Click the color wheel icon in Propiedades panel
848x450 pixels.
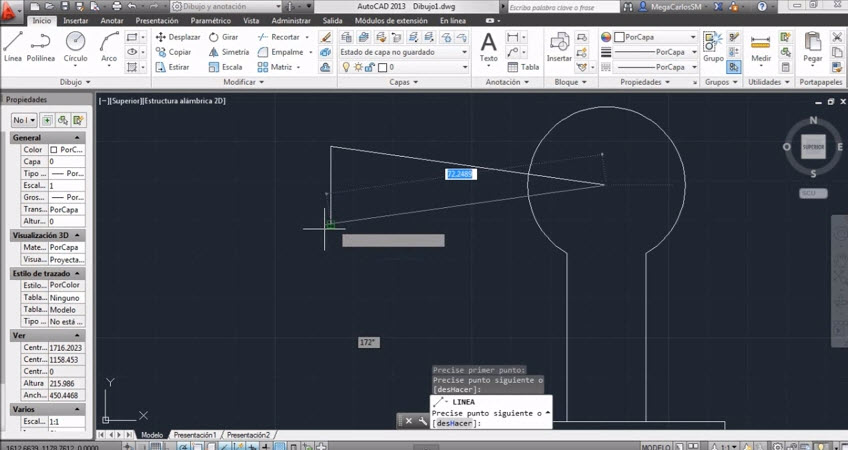coord(606,37)
